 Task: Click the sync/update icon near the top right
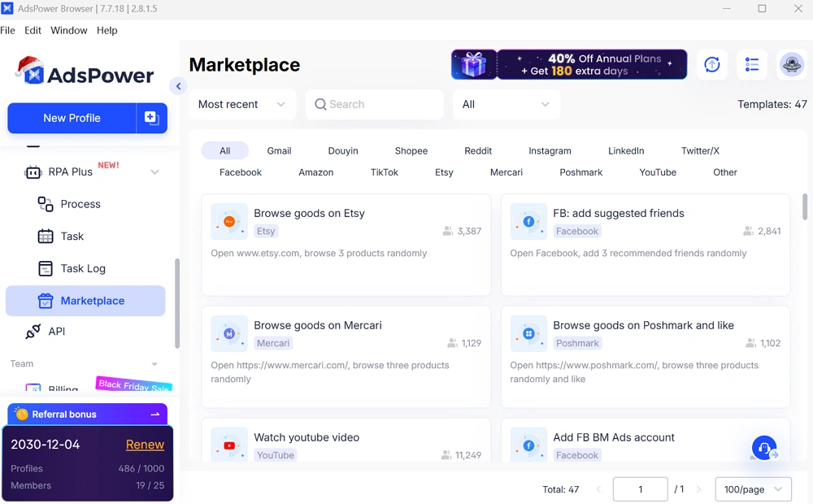[x=712, y=64]
